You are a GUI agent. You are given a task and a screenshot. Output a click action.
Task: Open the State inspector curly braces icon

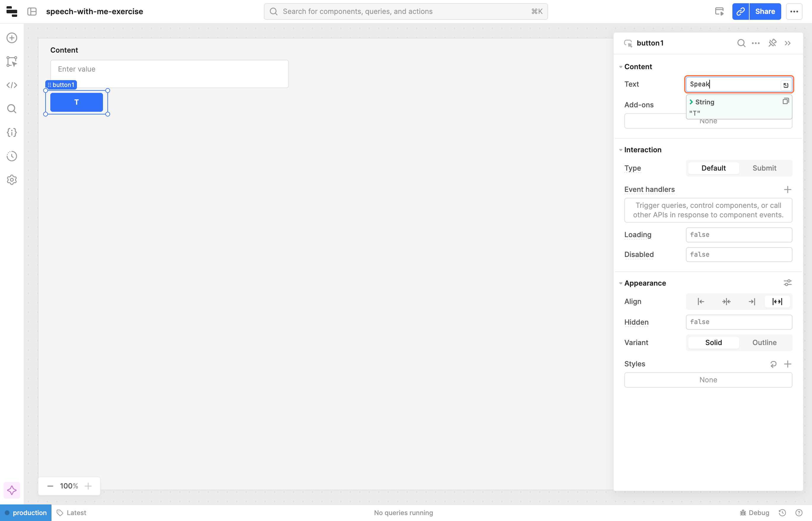(x=12, y=133)
